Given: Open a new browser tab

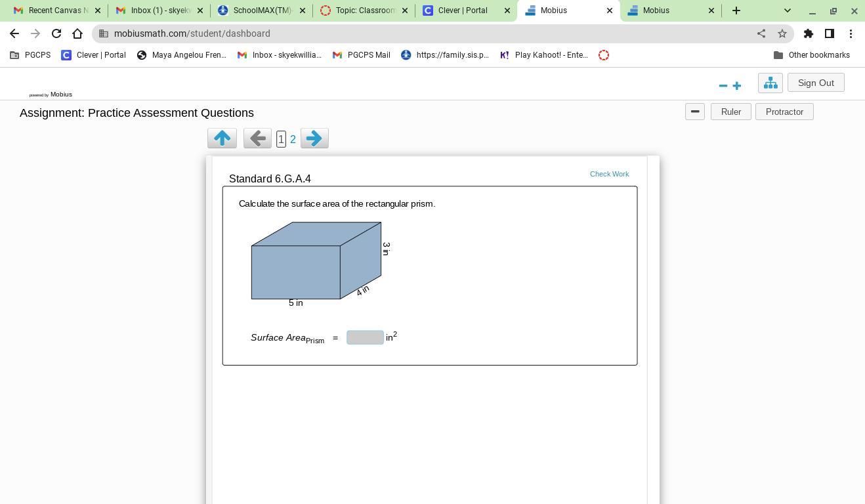Looking at the screenshot, I should click(736, 10).
